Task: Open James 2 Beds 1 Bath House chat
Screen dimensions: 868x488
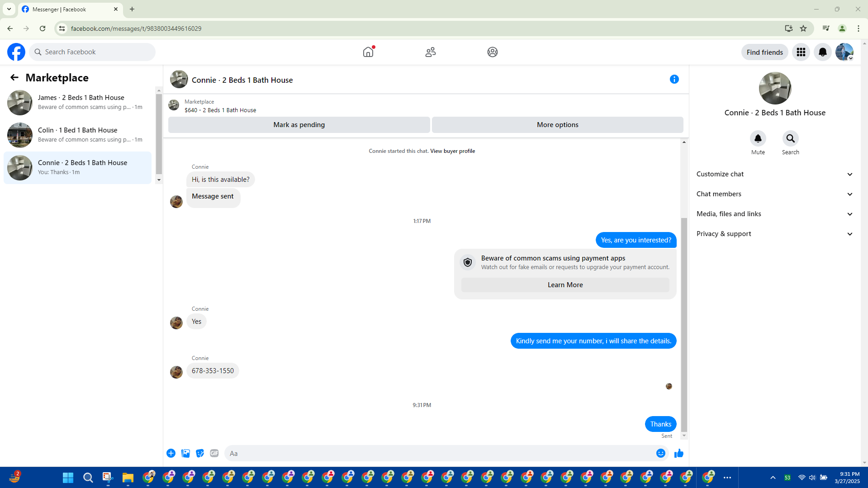Action: coord(78,103)
